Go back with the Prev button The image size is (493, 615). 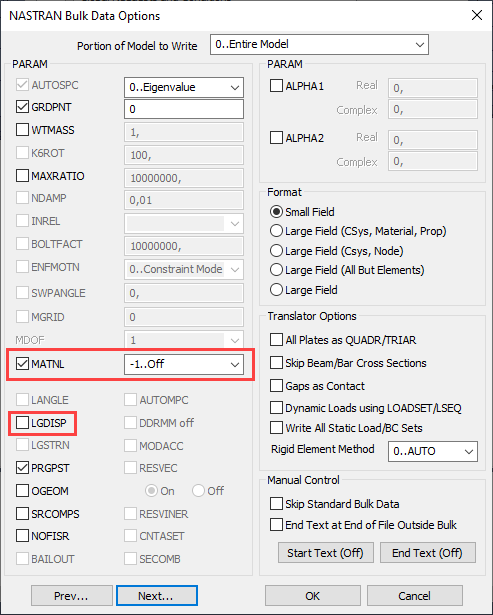[x=72, y=595]
